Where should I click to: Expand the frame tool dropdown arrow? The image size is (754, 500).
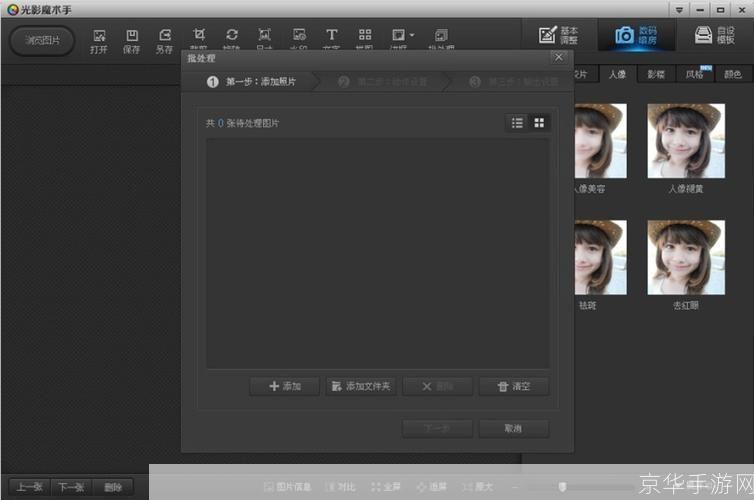tap(412, 35)
